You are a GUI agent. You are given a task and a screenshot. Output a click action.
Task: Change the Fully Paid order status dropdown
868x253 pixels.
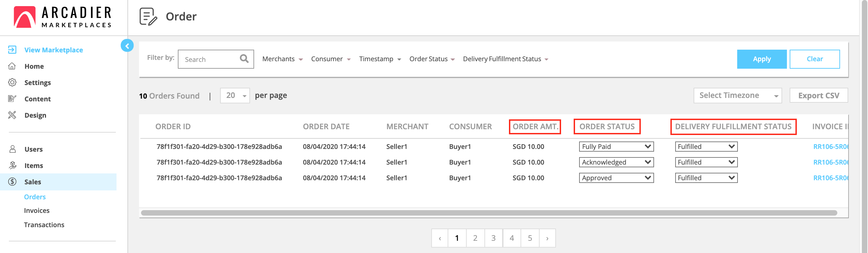pos(616,147)
